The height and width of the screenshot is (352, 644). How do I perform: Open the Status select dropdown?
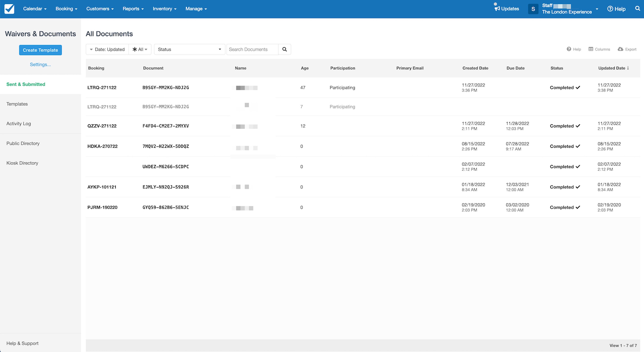(x=190, y=50)
